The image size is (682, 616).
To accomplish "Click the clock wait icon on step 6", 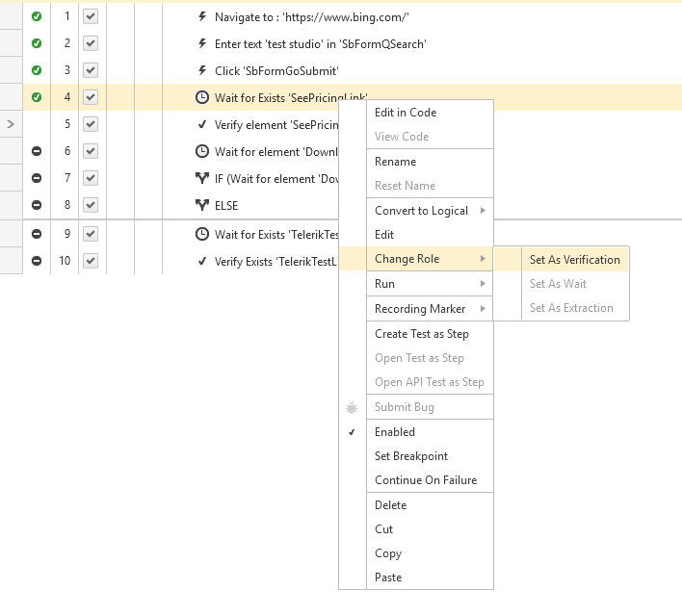I will [x=201, y=151].
